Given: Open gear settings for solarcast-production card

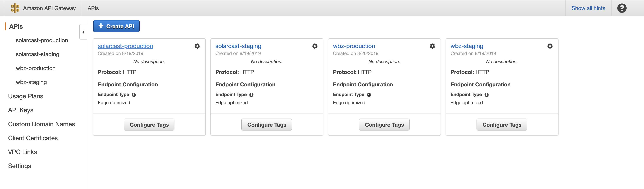Looking at the screenshot, I should [197, 46].
